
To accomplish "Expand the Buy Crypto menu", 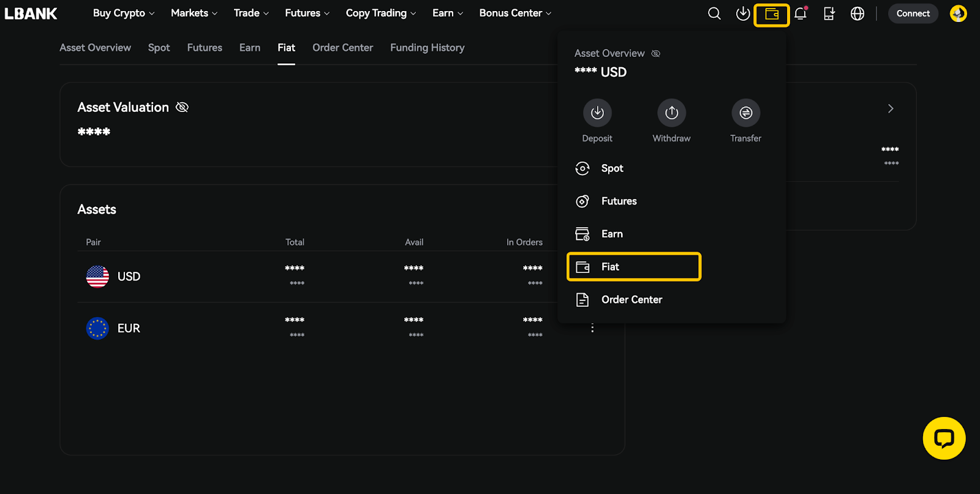I will tap(123, 13).
